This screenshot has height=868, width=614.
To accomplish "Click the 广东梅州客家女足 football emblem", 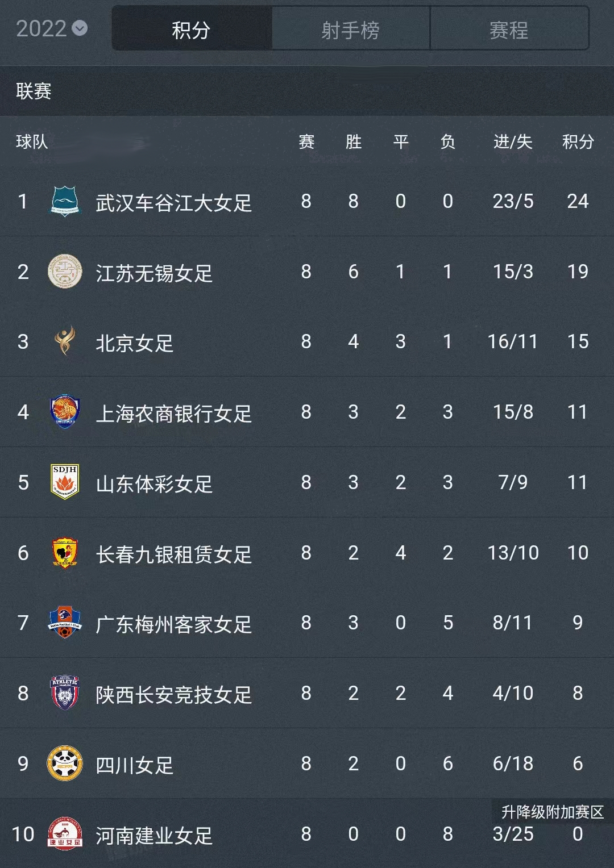I will 64,623.
